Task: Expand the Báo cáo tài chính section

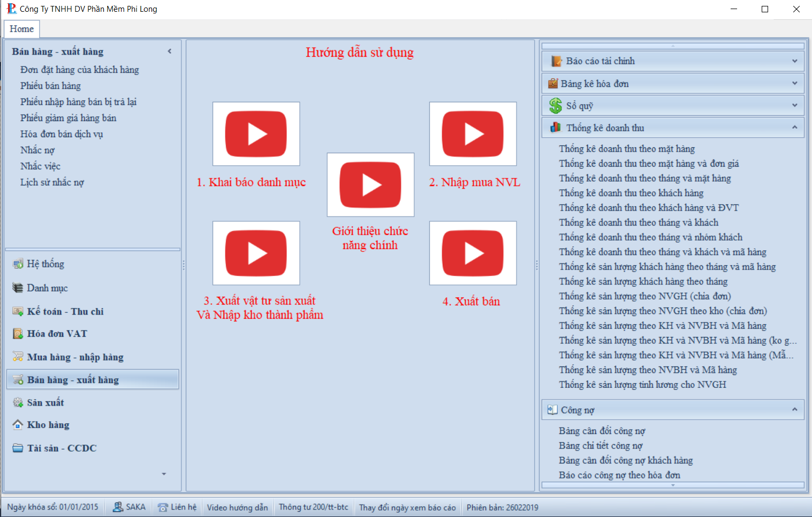Action: [x=794, y=61]
